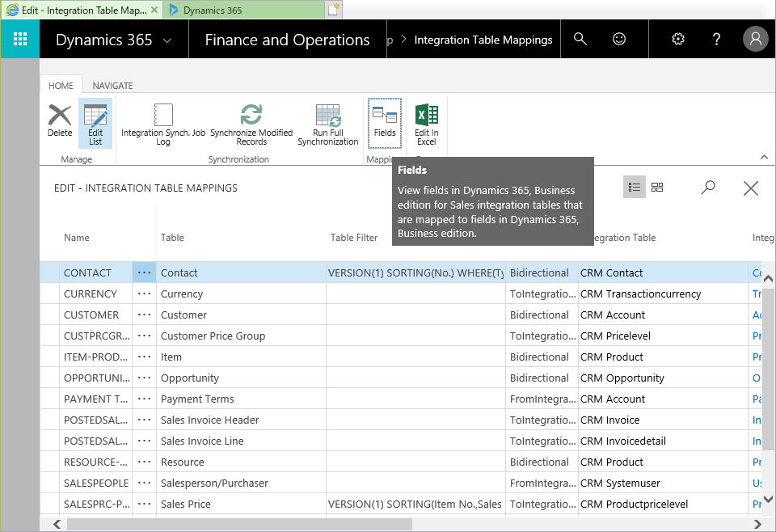Open a new browser tab
776x532 pixels.
(334, 10)
